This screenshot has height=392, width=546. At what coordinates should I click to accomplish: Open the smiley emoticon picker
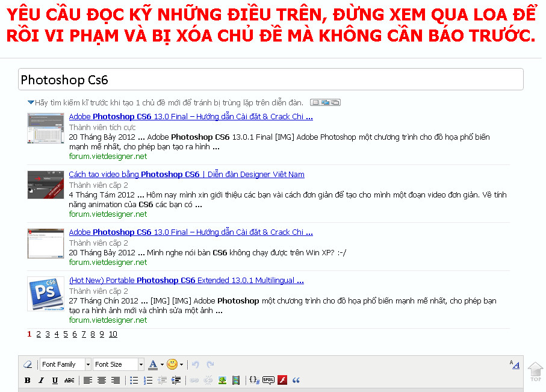click(172, 364)
